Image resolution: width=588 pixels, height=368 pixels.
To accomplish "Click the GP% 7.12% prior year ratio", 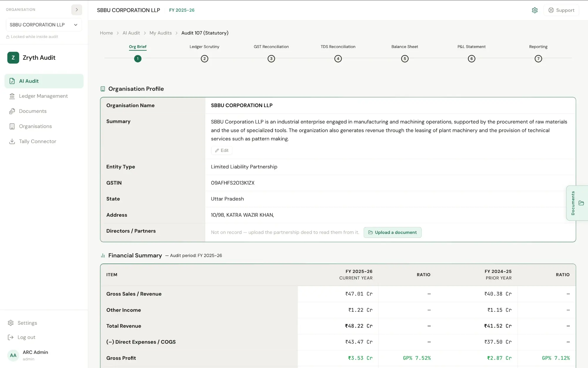I will [x=556, y=358].
